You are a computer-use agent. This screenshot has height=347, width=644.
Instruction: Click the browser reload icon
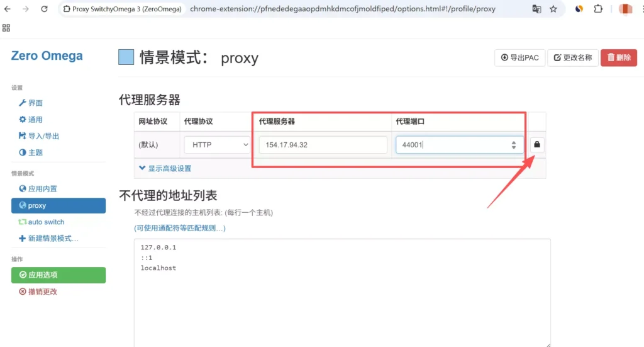point(44,9)
